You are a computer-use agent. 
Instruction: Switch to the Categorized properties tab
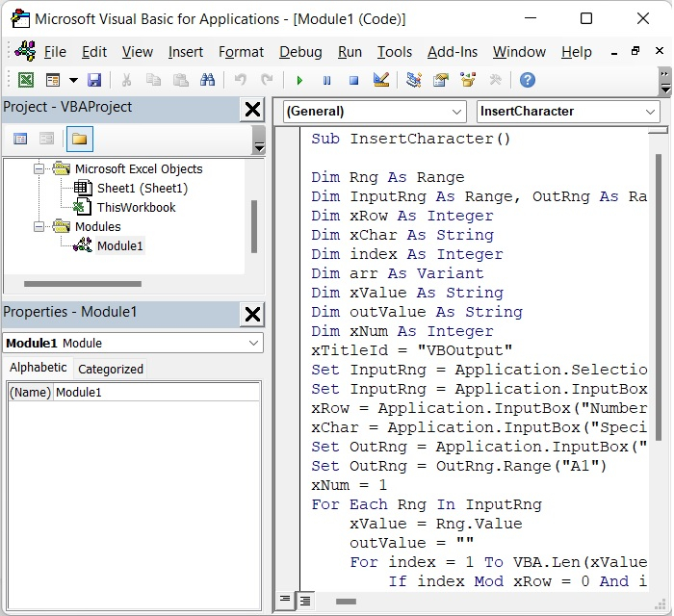pos(110,369)
